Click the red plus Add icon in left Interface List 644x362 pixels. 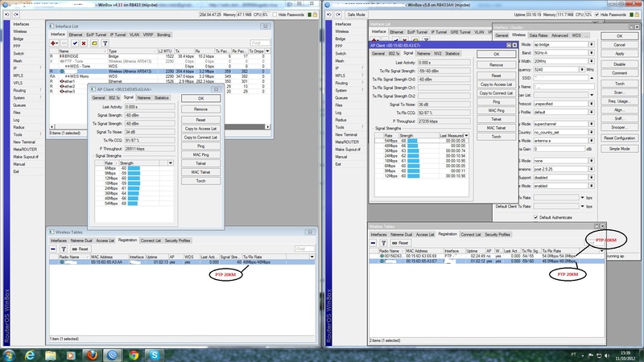coord(54,43)
